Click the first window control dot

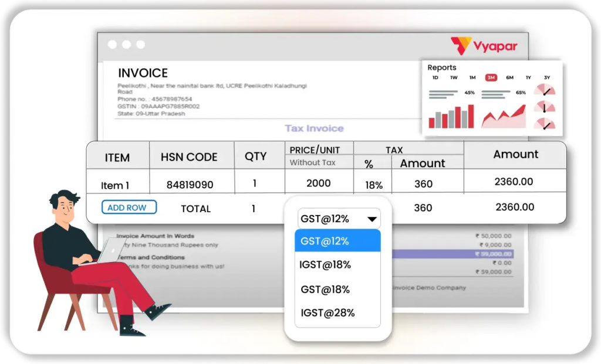[x=112, y=45]
